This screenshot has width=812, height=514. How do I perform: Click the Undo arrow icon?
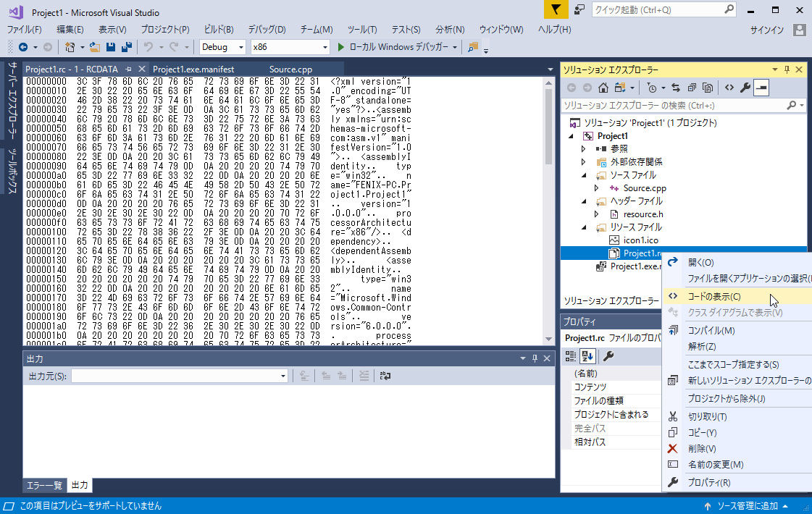point(148,47)
